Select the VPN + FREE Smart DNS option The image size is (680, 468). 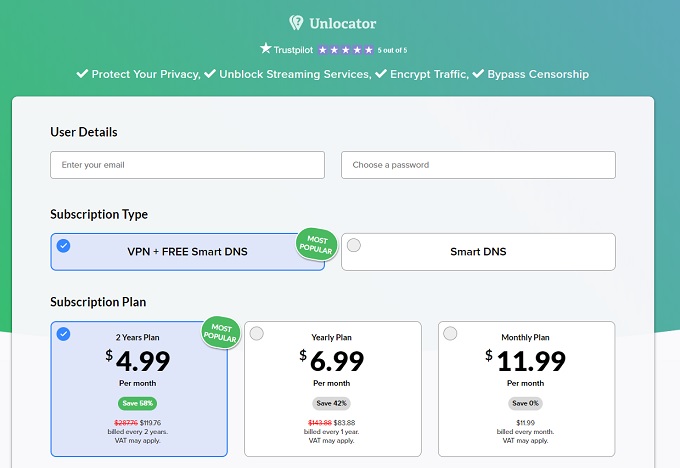[x=187, y=252]
